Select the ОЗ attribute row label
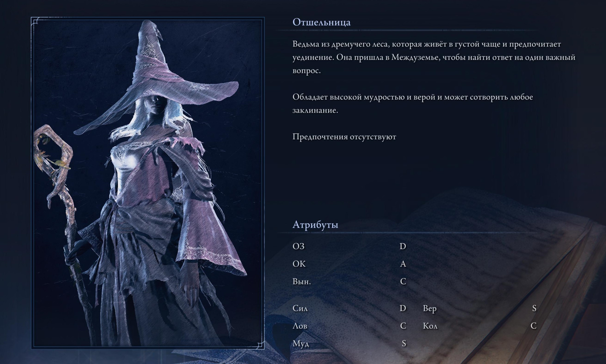 (298, 246)
